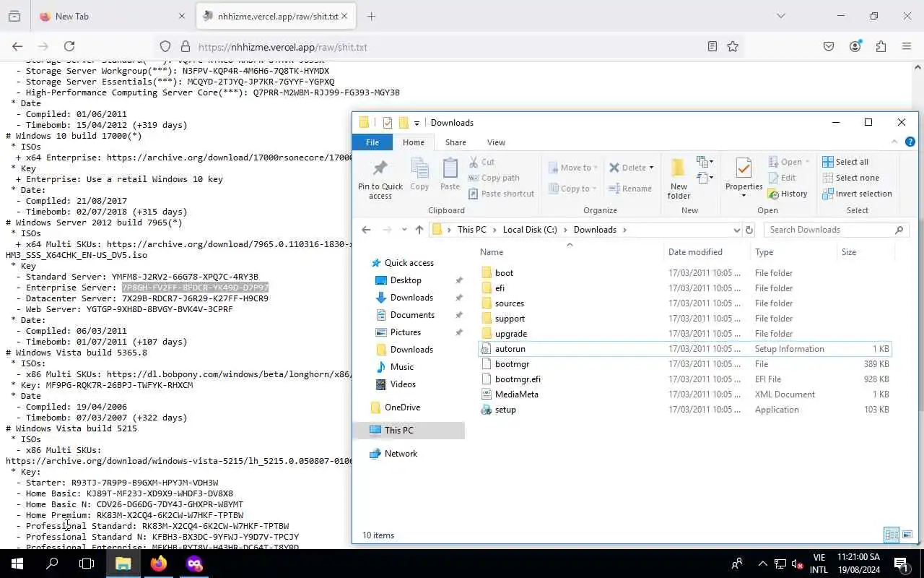The image size is (924, 578).
Task: Unpin Documents from Quick access
Action: pos(459,315)
